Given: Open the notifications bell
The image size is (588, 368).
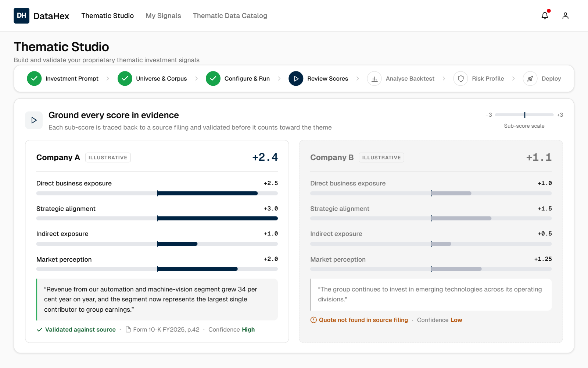Looking at the screenshot, I should [545, 15].
